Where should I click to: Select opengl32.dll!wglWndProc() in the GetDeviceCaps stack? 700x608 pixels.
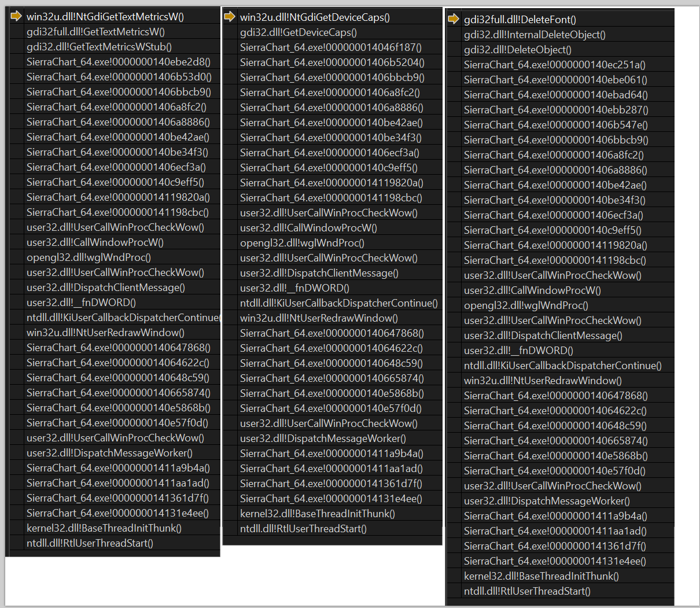click(x=302, y=243)
